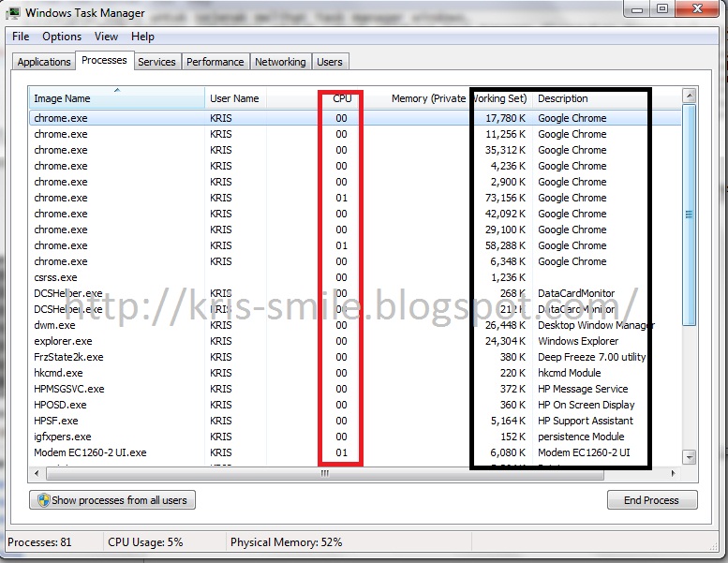The image size is (728, 563).
Task: Sort by Image Name column header
Action: (116, 98)
